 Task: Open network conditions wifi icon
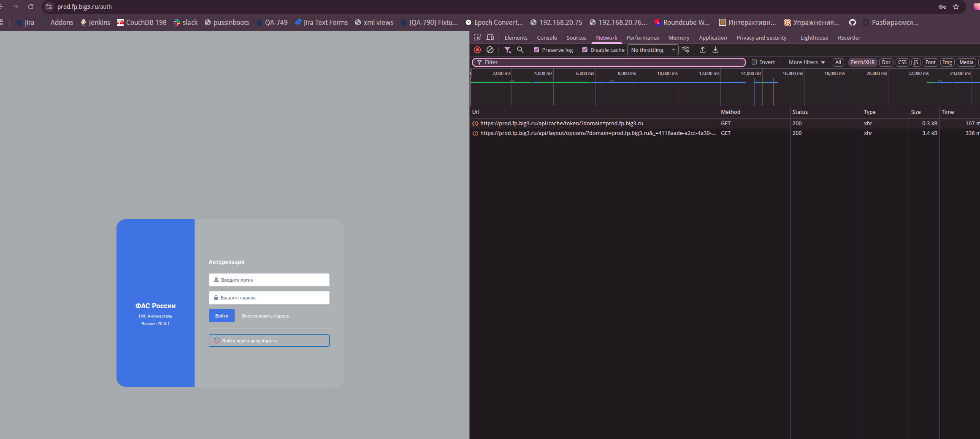pyautogui.click(x=686, y=50)
